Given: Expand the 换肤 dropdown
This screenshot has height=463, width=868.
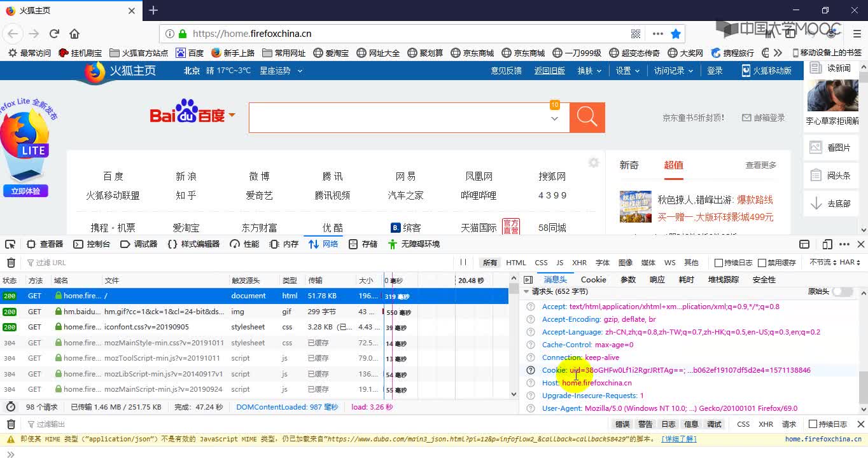Looking at the screenshot, I should tap(589, 71).
